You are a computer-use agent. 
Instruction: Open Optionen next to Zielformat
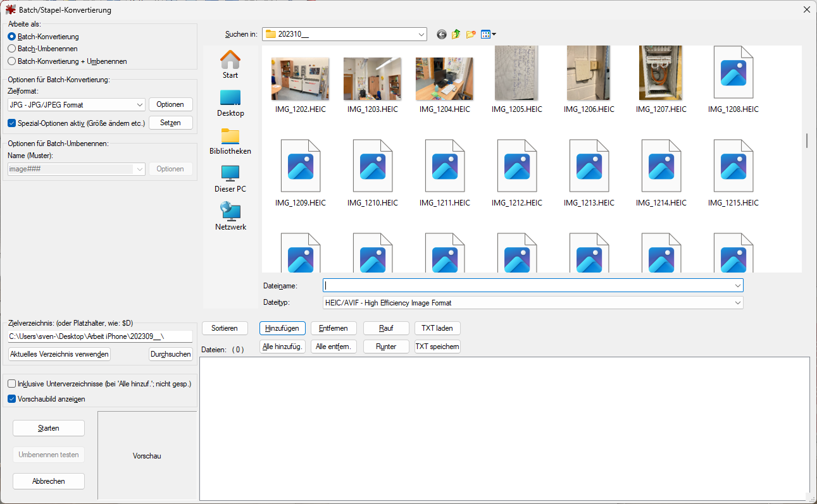[171, 104]
